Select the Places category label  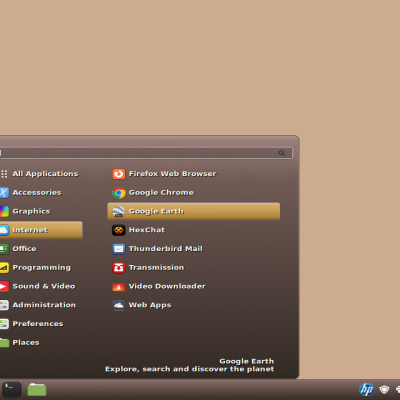tap(26, 342)
